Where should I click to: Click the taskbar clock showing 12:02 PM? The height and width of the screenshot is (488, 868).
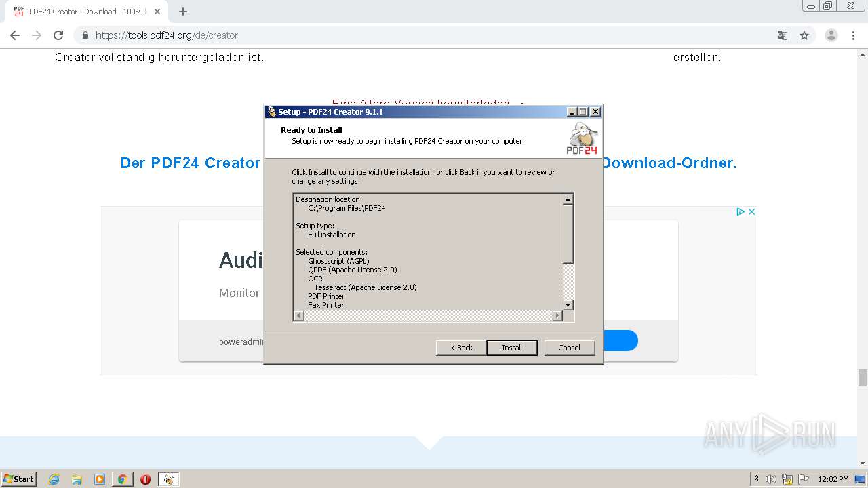[x=833, y=479]
